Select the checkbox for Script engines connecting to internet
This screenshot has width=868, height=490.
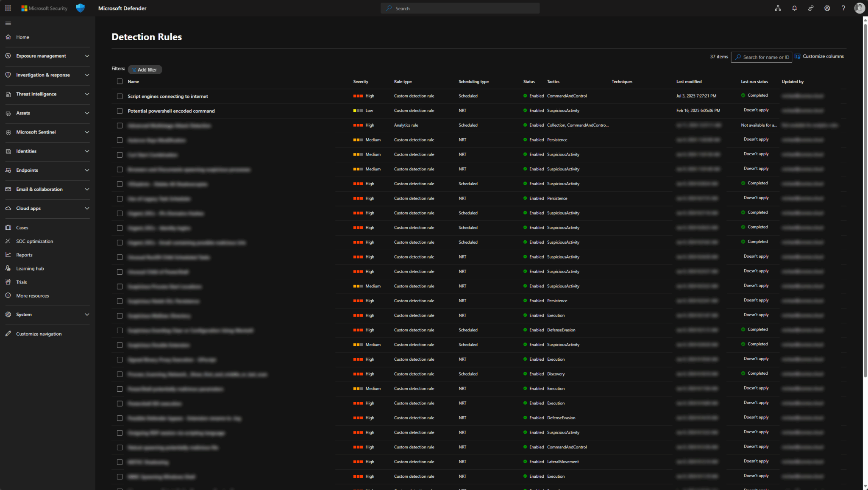coord(120,96)
